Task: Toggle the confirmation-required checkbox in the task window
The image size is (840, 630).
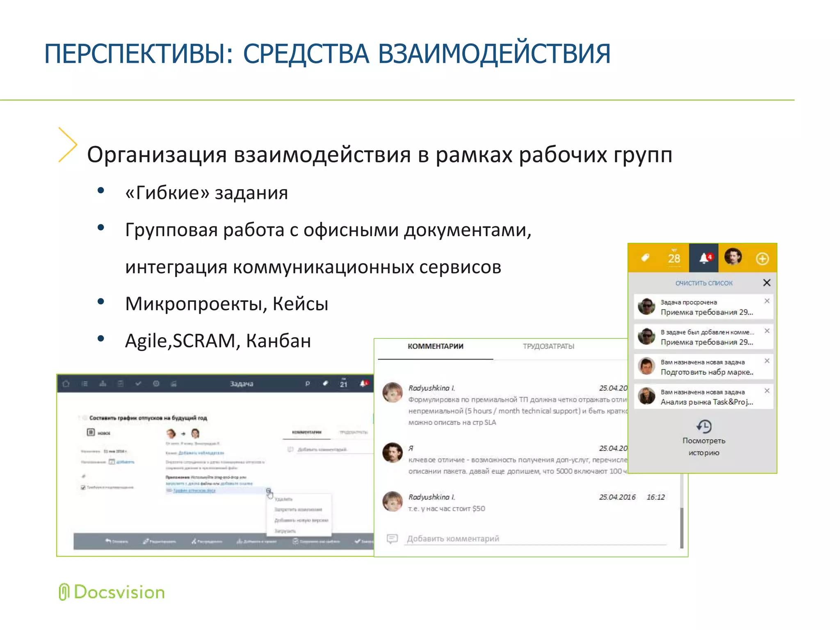Action: click(83, 488)
